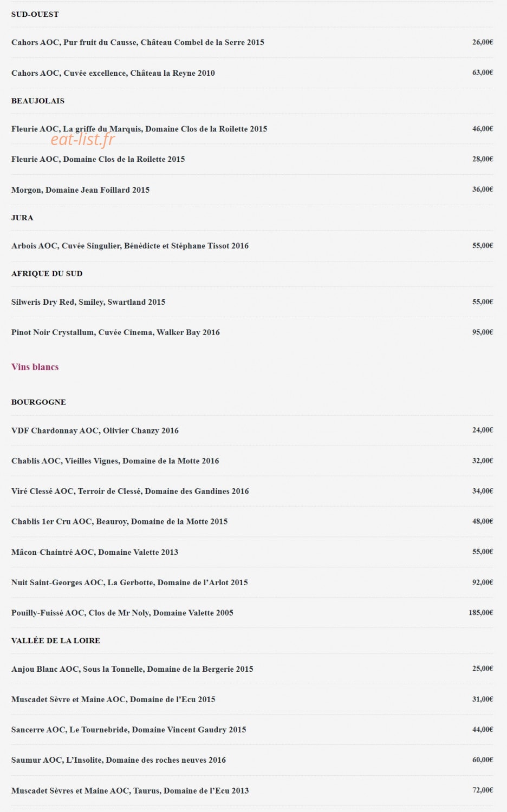Click the 95,00€ price for Pinot Noir
This screenshot has width=507, height=812.
(483, 332)
